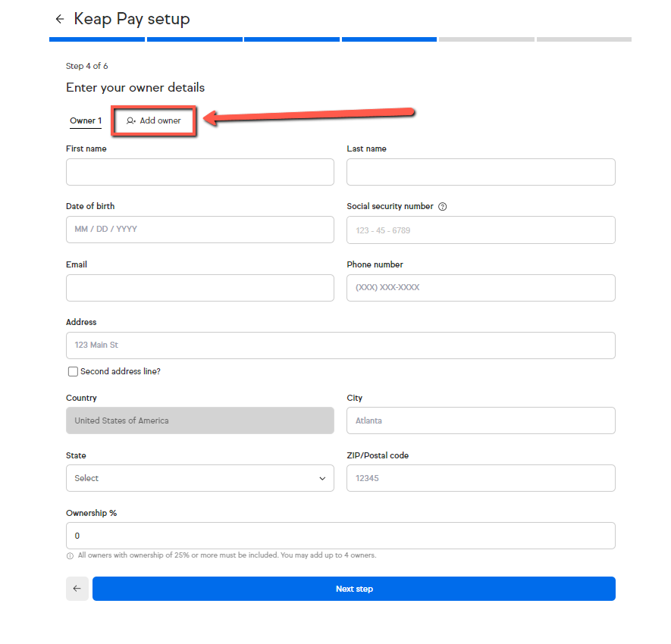This screenshot has width=671, height=644.
Task: Enable the Second address line checkbox
Action: coord(73,371)
